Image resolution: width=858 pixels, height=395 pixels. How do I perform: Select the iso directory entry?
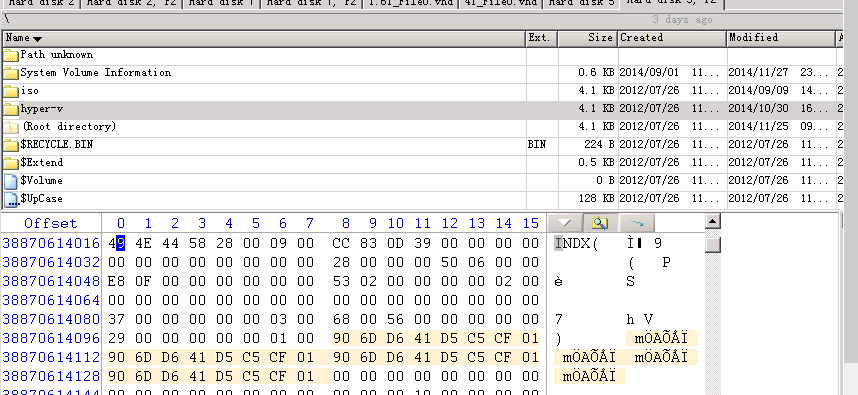30,91
